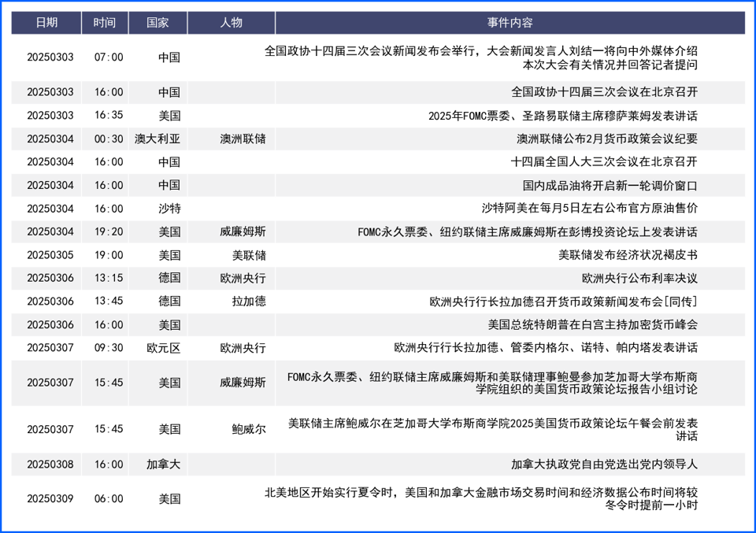Click the 20250308 date cell
Screen dimensions: 756x533
[x=50, y=465]
